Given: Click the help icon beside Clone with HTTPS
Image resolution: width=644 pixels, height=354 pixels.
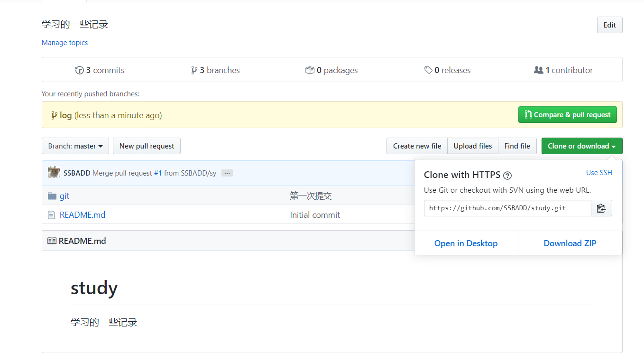Looking at the screenshot, I should coord(507,175).
